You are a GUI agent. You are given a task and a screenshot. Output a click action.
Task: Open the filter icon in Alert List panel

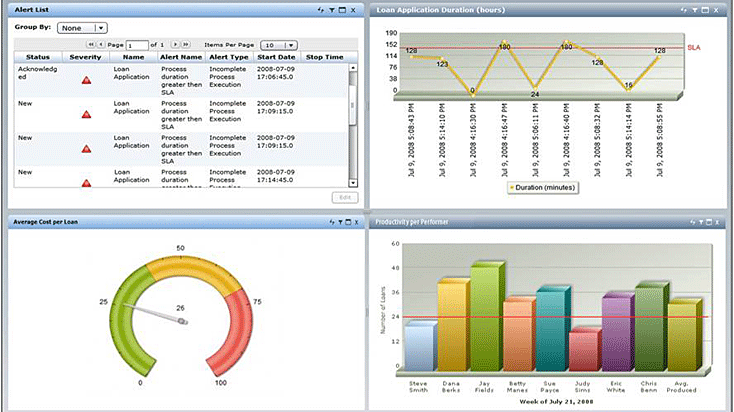tap(331, 9)
